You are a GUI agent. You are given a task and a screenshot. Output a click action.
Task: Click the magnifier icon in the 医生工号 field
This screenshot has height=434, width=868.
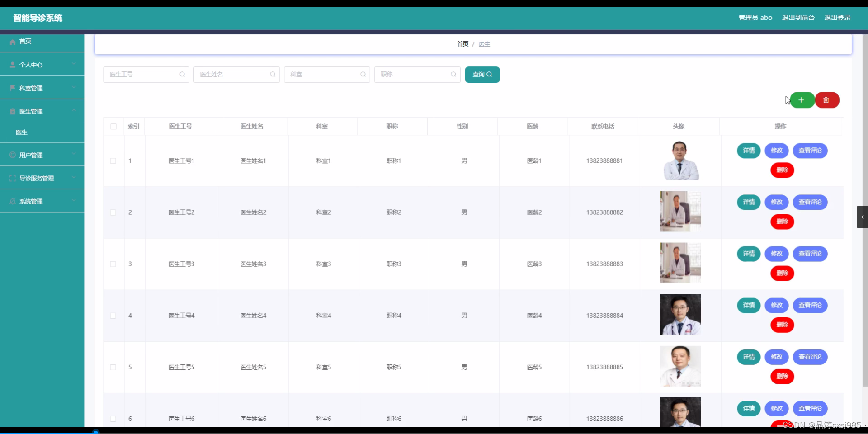(182, 74)
